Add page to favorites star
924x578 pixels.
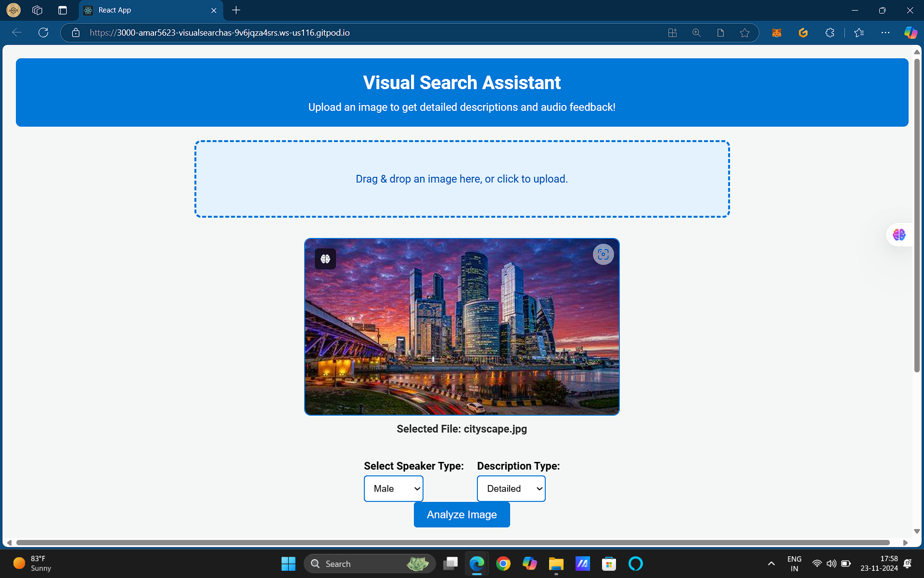744,33
